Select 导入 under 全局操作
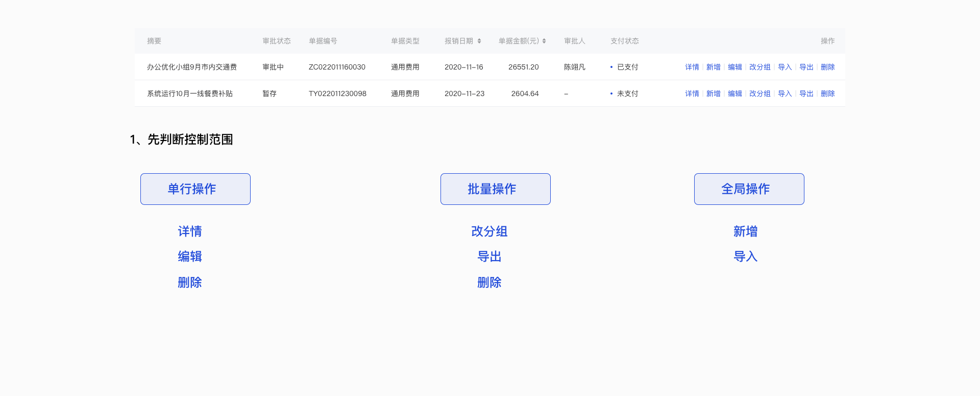The image size is (980, 396). pyautogui.click(x=746, y=257)
